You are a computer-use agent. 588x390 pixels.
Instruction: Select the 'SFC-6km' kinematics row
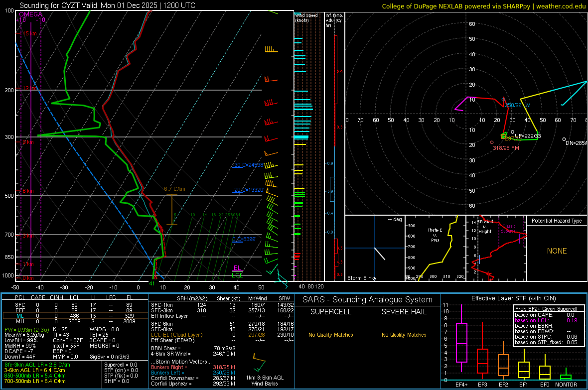(x=222, y=324)
